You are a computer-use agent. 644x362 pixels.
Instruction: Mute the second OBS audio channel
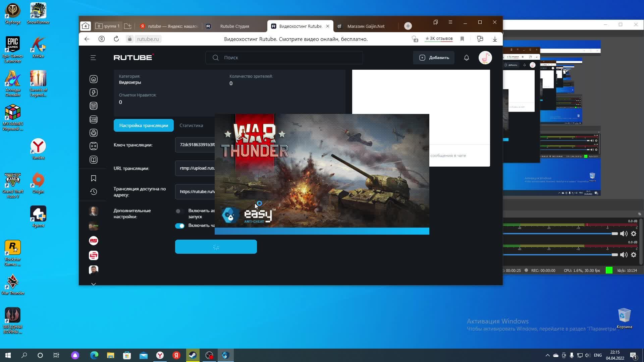(x=624, y=255)
